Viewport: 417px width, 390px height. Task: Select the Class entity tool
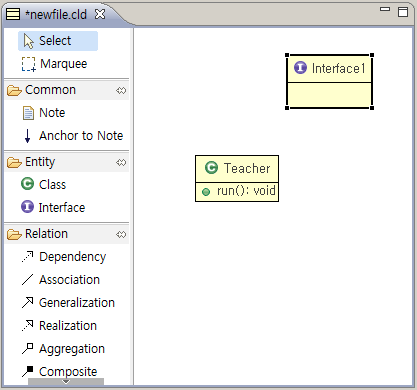click(44, 184)
